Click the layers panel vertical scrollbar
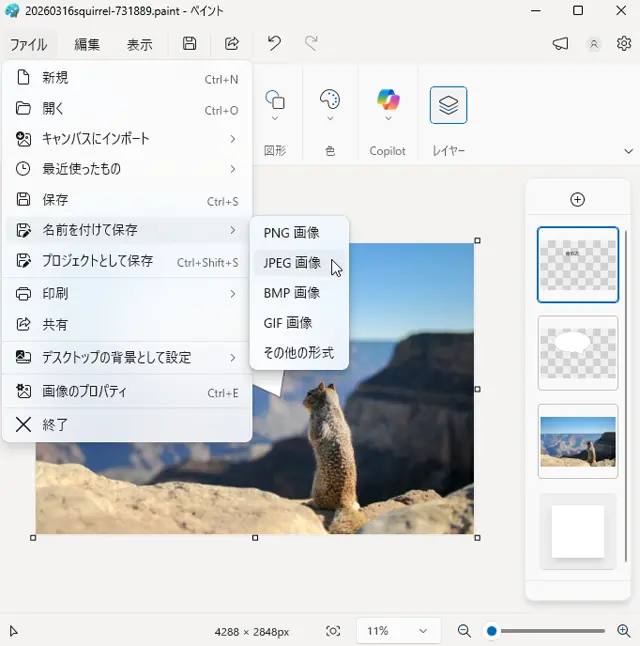This screenshot has height=646, width=640. 626,396
